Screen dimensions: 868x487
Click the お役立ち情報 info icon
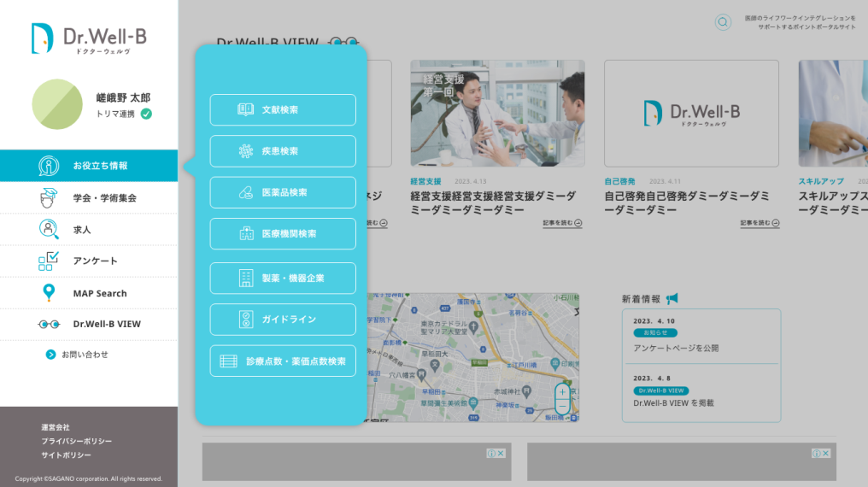[x=49, y=166]
